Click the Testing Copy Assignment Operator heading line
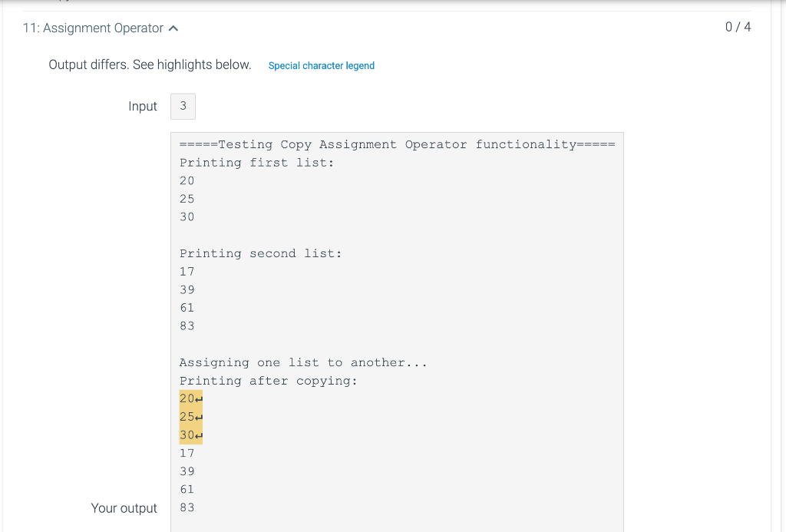Screen dimensions: 786x532 (x=396, y=144)
